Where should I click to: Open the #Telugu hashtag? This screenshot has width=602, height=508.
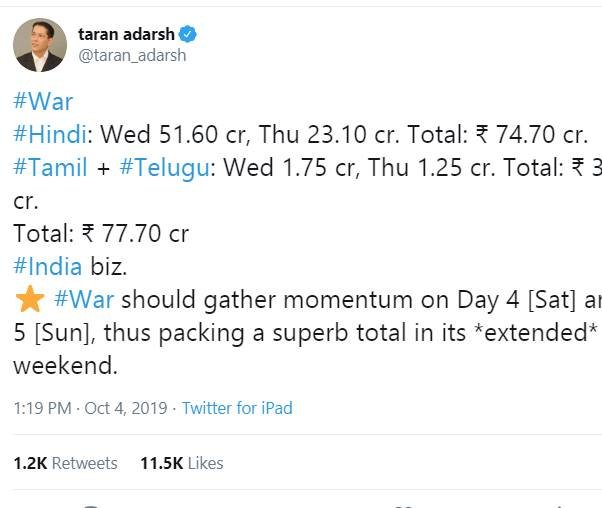point(165,168)
